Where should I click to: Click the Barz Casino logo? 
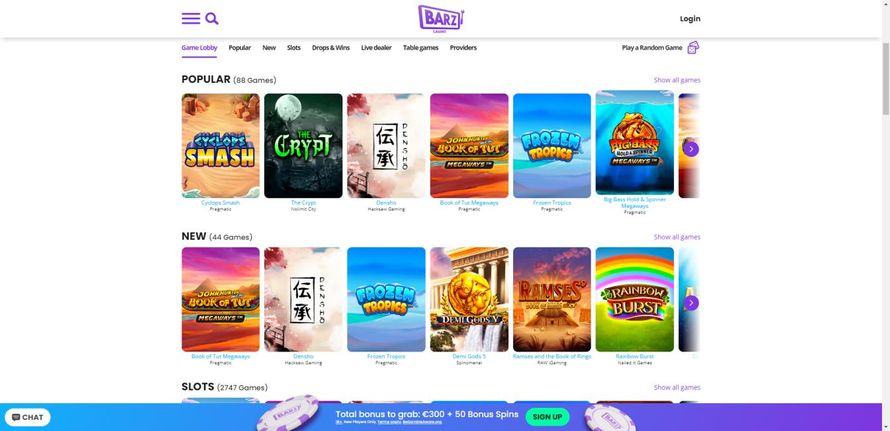tap(440, 19)
